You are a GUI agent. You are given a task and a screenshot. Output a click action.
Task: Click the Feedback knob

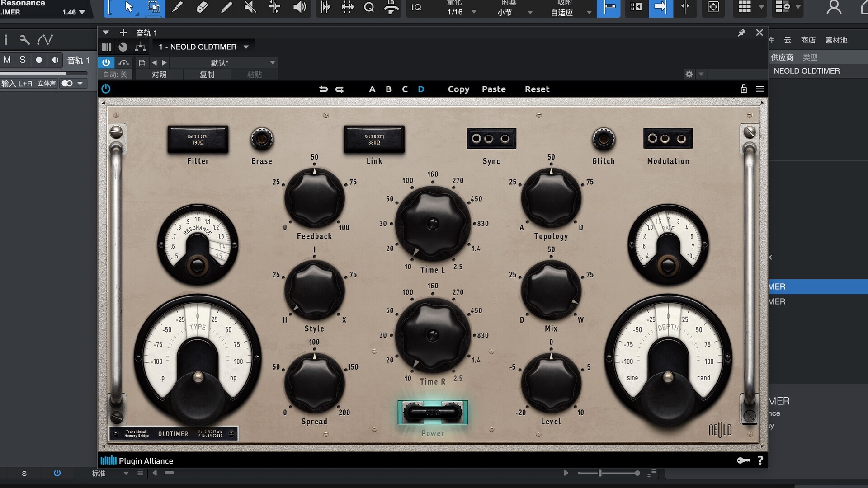click(315, 198)
